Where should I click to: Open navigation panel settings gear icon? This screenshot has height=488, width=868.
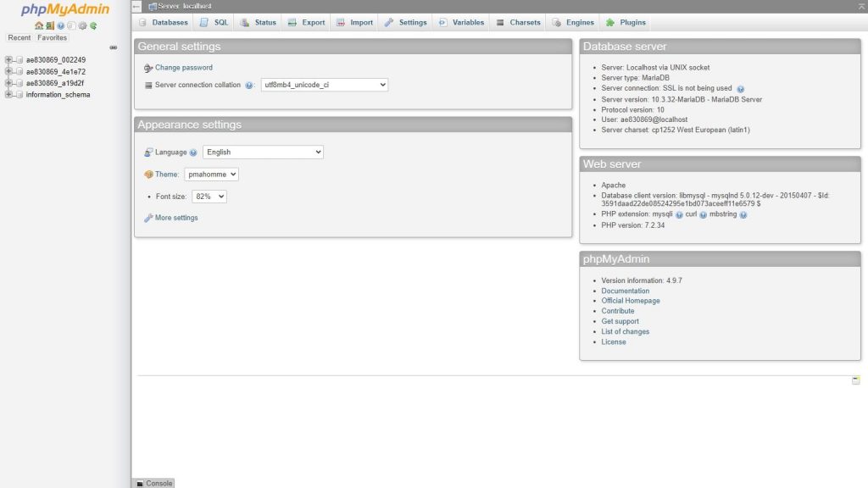point(82,25)
